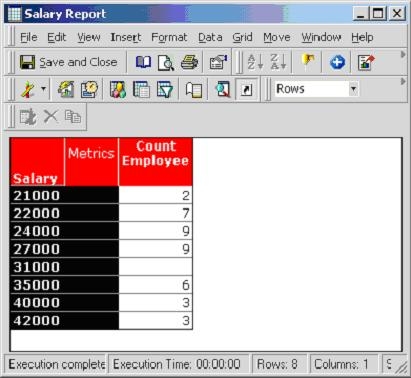Open the Insert menu
Image resolution: width=411 pixels, height=378 pixels.
[x=126, y=37]
